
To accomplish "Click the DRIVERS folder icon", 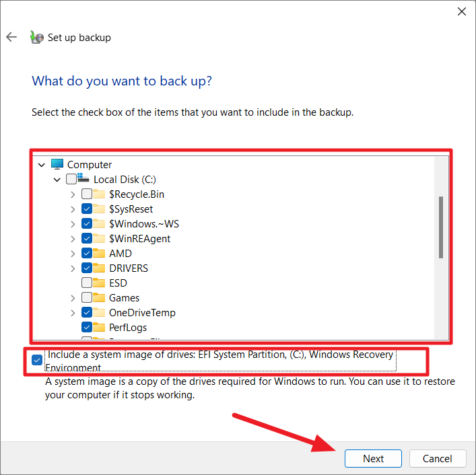I will pyautogui.click(x=99, y=268).
